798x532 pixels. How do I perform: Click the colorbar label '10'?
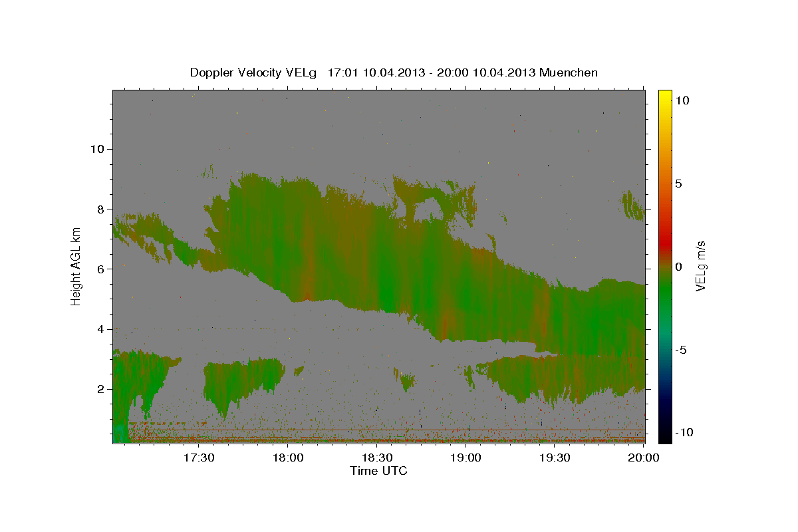point(682,100)
